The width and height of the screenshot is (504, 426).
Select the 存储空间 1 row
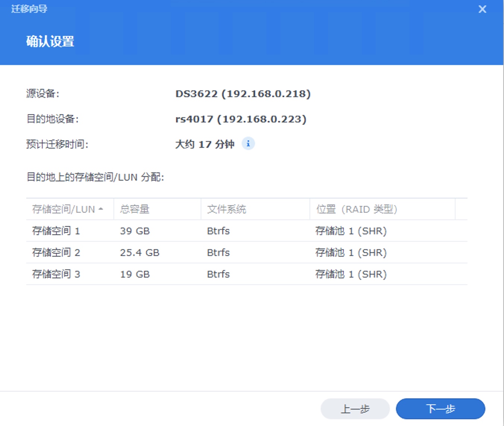[247, 231]
